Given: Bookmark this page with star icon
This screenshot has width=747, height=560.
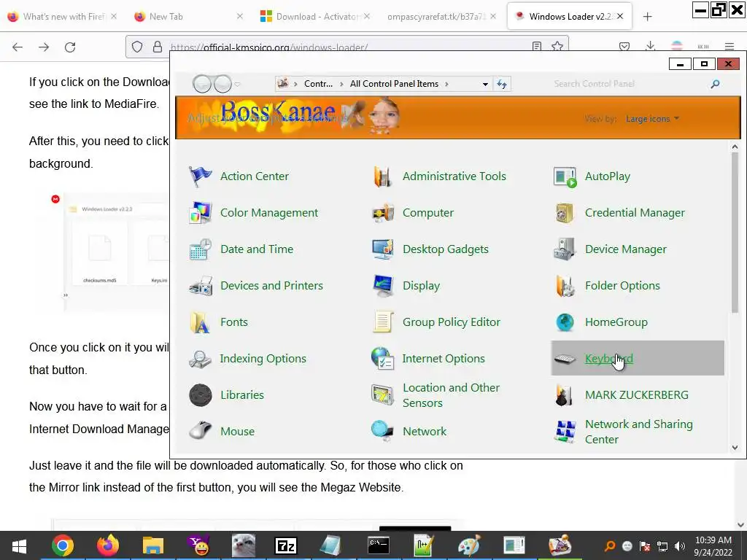Looking at the screenshot, I should 557,46.
